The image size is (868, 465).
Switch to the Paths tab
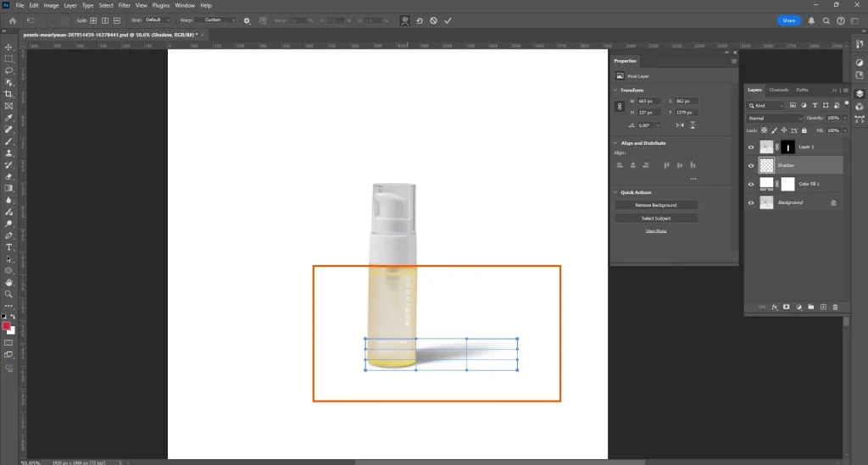pyautogui.click(x=802, y=90)
